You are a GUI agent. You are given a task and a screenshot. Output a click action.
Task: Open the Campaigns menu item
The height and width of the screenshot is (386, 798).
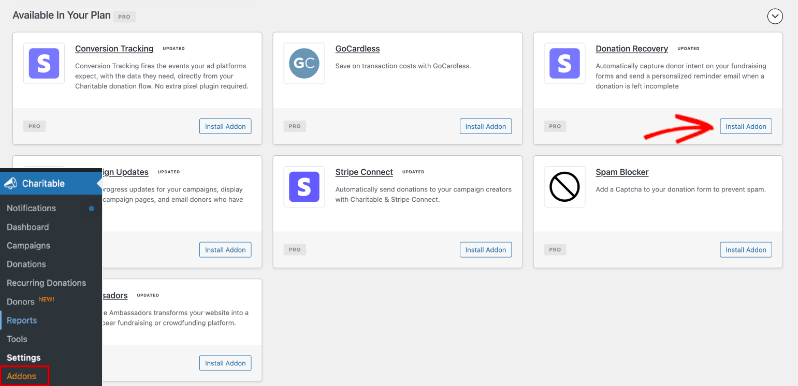28,245
